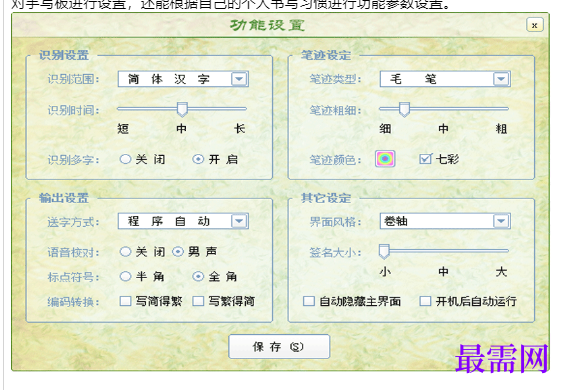
Task: Click the 识别时间 slider thumb
Action: point(182,109)
